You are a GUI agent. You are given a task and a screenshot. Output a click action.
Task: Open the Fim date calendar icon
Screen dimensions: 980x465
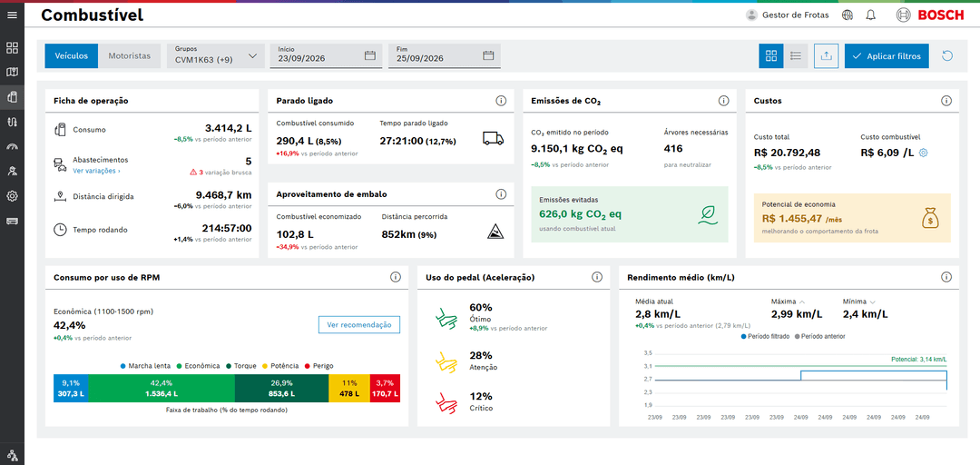488,55
